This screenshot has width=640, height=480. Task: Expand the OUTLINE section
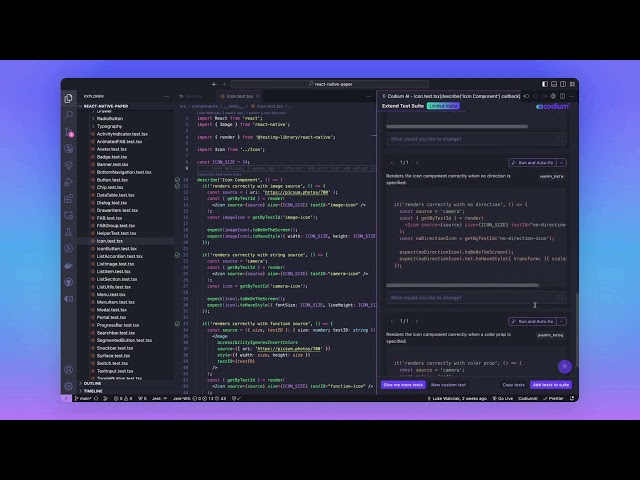(92, 384)
